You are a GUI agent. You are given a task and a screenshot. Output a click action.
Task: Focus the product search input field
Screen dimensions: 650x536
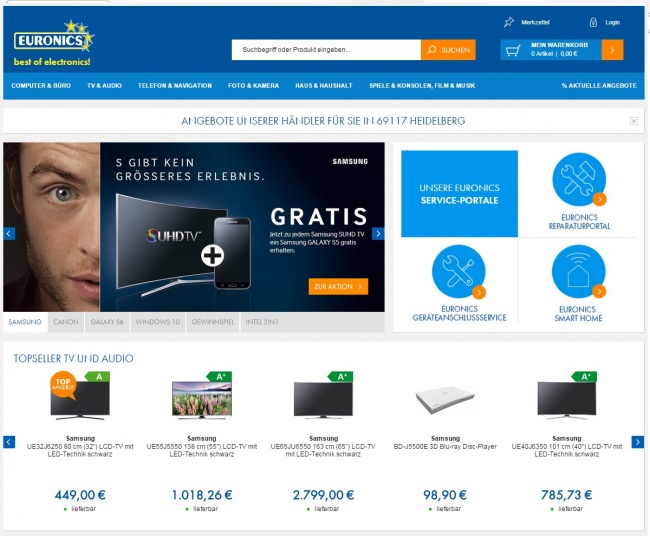326,50
